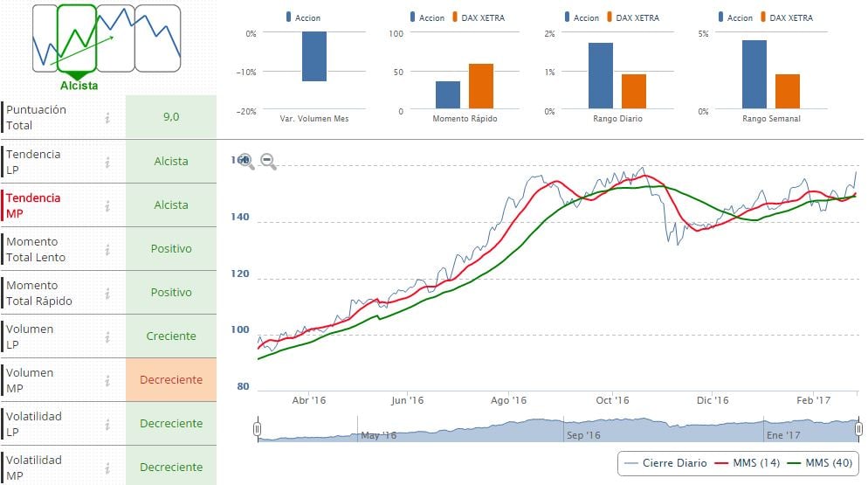Open info icon for Tendencia LP
Image resolution: width=868 pixels, height=485 pixels.
pyautogui.click(x=107, y=162)
